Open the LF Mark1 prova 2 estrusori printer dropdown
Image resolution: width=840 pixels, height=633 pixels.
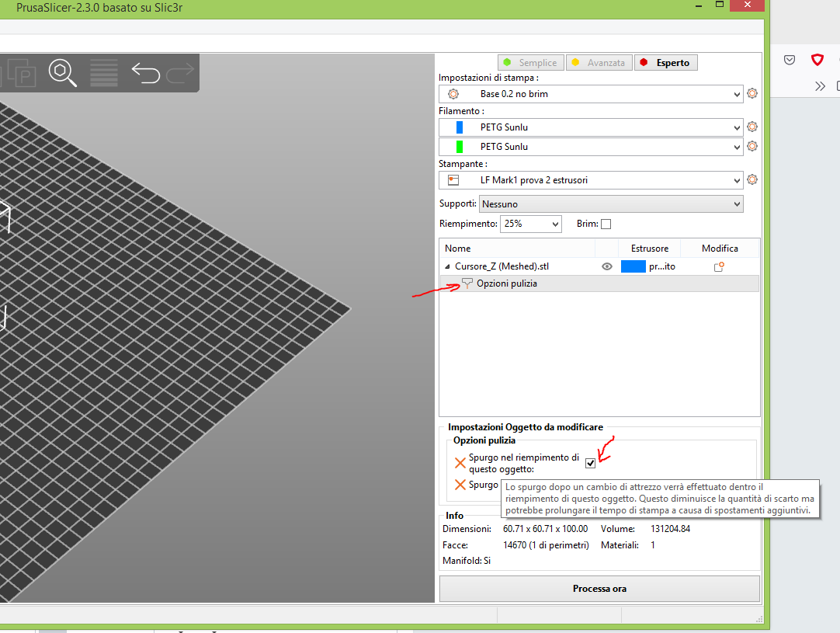click(x=591, y=180)
